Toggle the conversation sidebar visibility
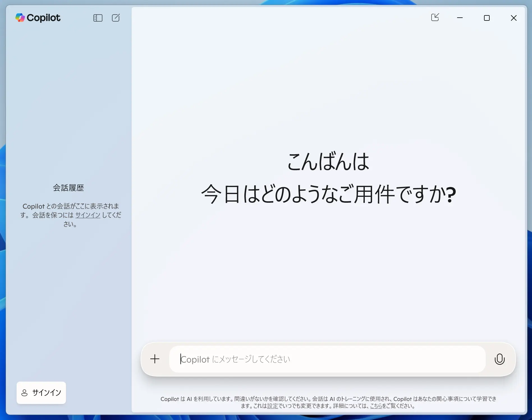The height and width of the screenshot is (420, 532). [98, 18]
